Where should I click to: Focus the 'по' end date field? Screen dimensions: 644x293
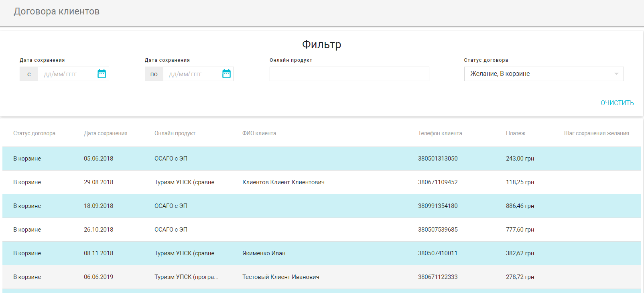pyautogui.click(x=191, y=74)
